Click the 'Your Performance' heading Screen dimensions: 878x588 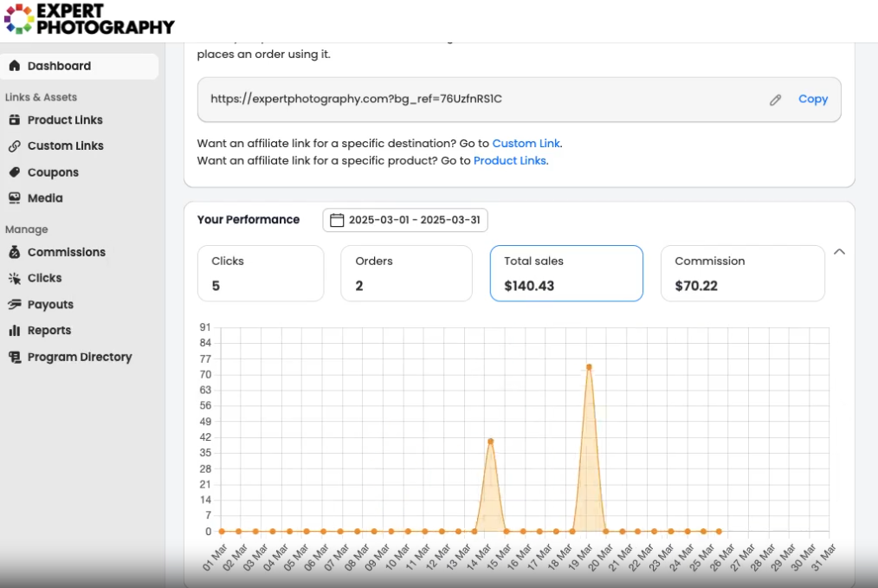click(248, 219)
